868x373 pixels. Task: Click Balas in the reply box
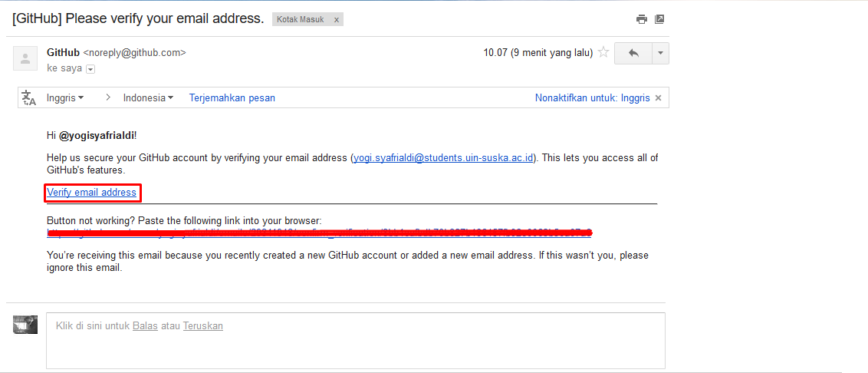[145, 325]
